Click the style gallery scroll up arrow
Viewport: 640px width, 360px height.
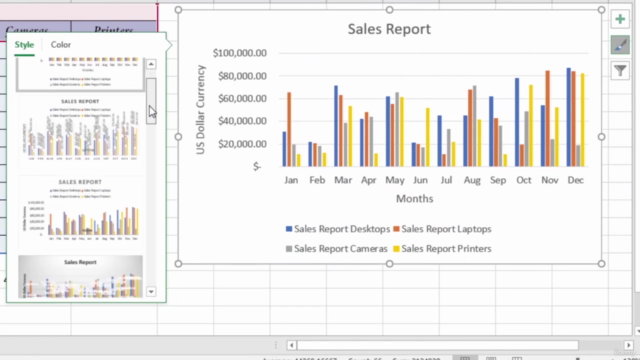pyautogui.click(x=151, y=64)
